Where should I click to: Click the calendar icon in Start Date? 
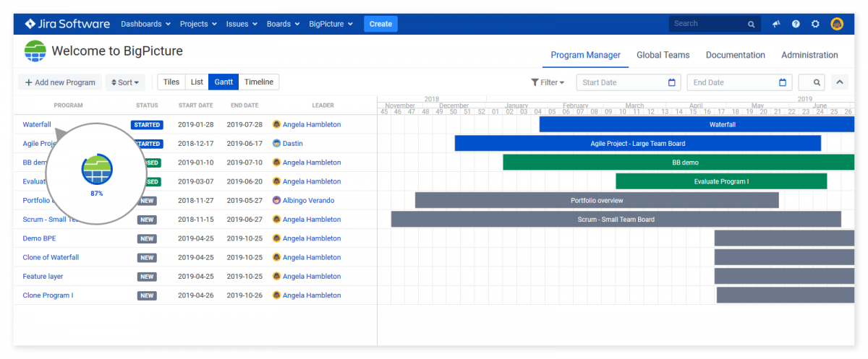click(671, 82)
